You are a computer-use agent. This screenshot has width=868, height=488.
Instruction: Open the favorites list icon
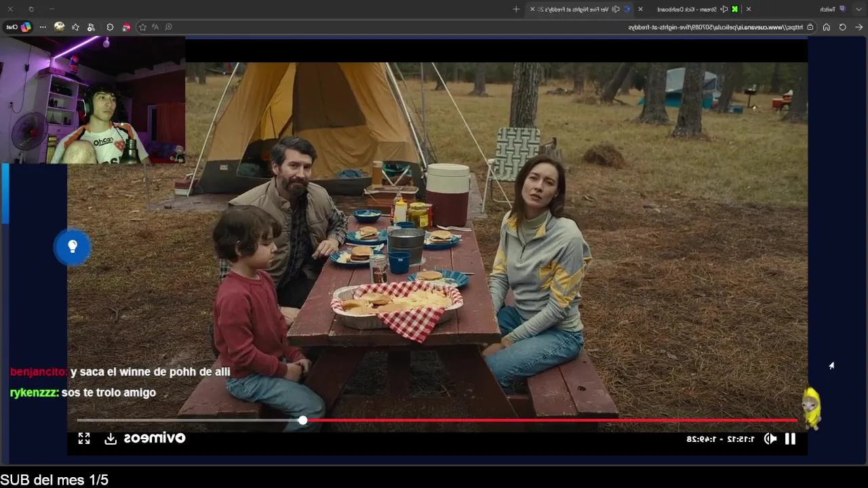tap(75, 27)
